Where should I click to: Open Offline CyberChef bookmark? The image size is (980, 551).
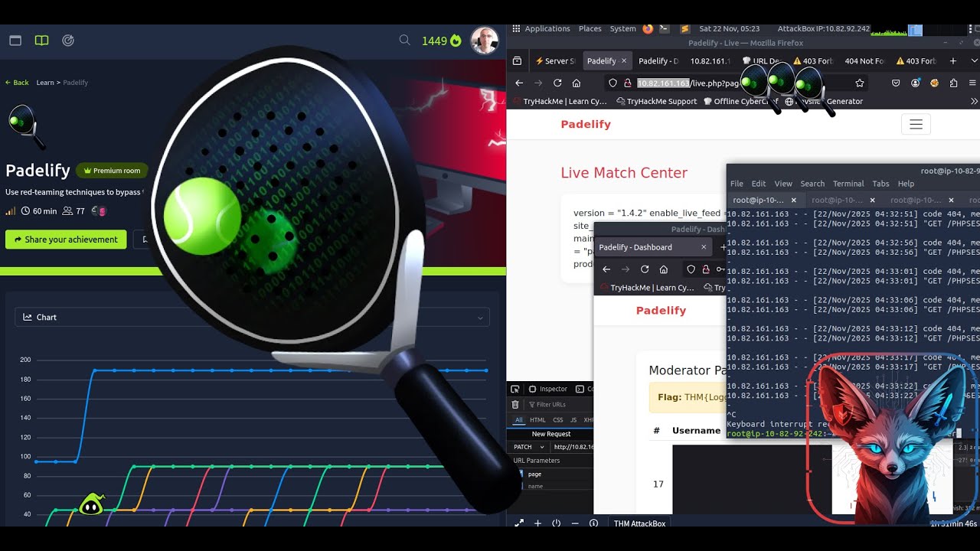click(x=741, y=101)
